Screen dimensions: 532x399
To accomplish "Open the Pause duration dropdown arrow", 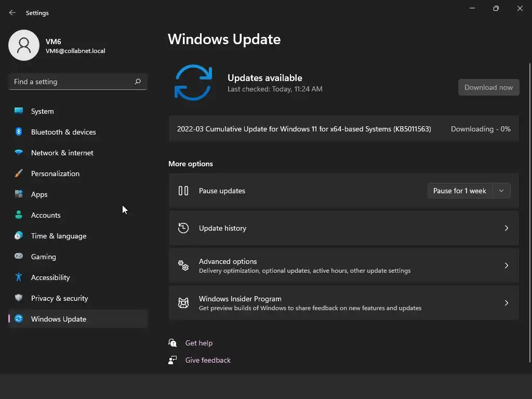I will 501,191.
